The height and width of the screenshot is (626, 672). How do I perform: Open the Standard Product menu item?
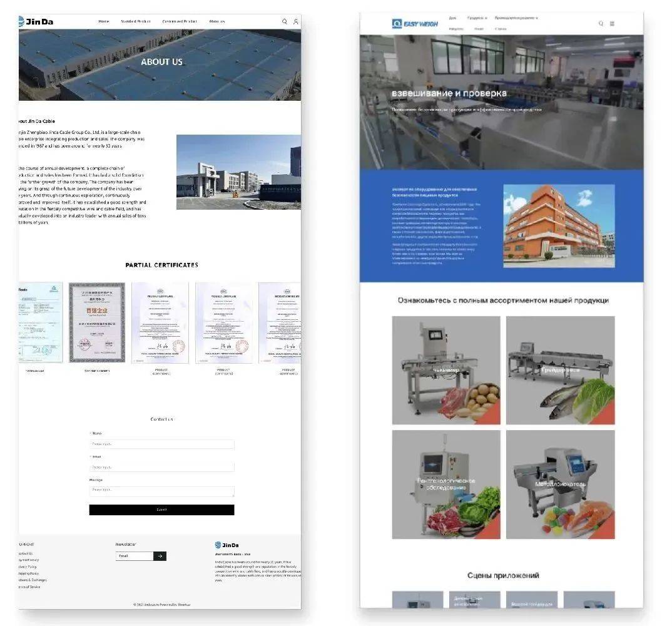pos(136,21)
